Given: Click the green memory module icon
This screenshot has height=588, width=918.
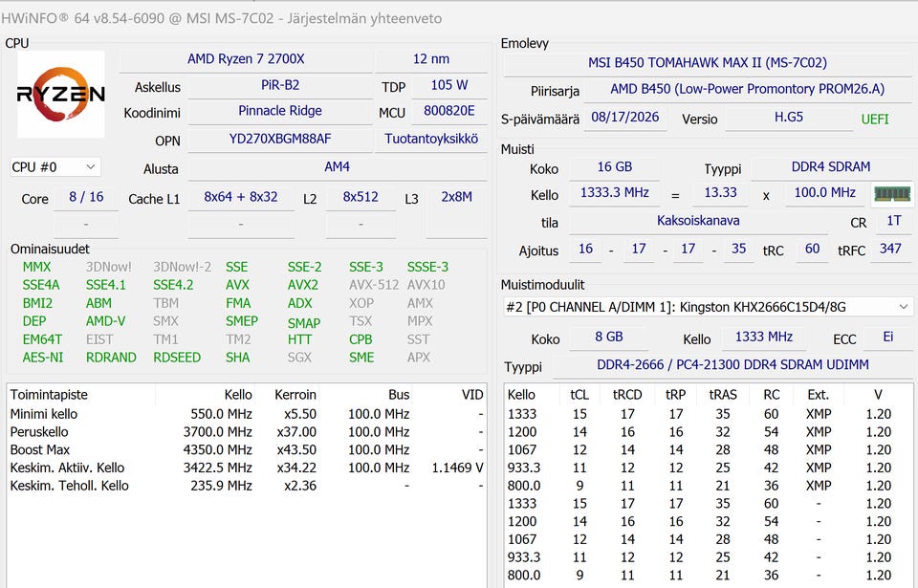Looking at the screenshot, I should 892,194.
